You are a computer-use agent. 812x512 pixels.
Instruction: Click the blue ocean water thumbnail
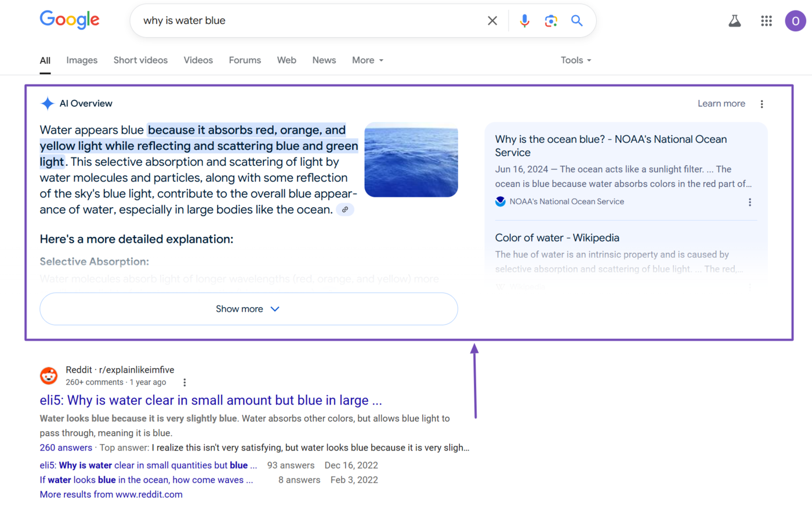coord(411,160)
